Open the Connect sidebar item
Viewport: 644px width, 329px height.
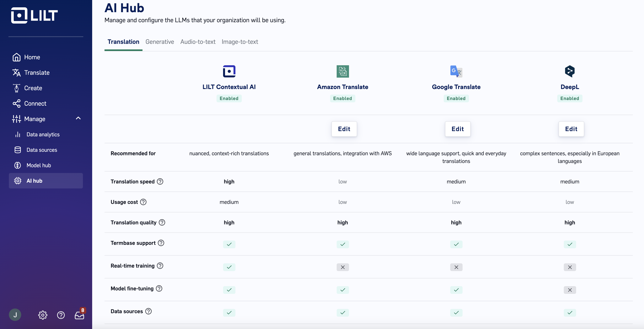point(30,103)
